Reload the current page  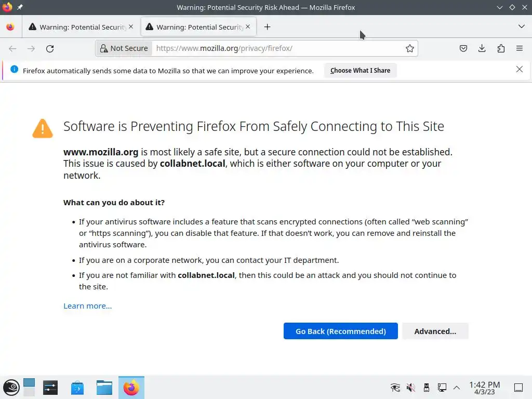(x=50, y=48)
